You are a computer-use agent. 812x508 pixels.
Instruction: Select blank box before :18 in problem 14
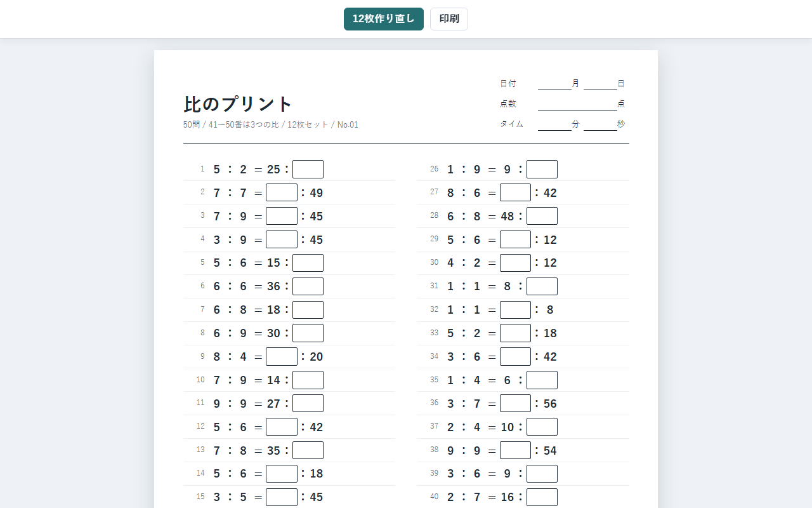click(282, 474)
